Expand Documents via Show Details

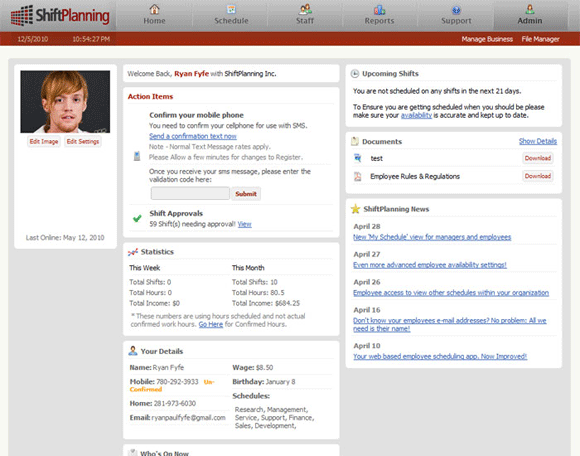click(x=537, y=141)
